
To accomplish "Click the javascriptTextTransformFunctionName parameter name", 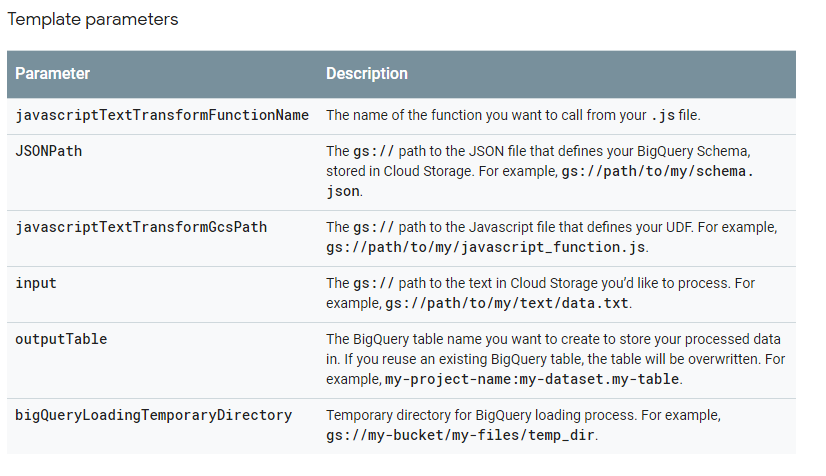I will (162, 115).
